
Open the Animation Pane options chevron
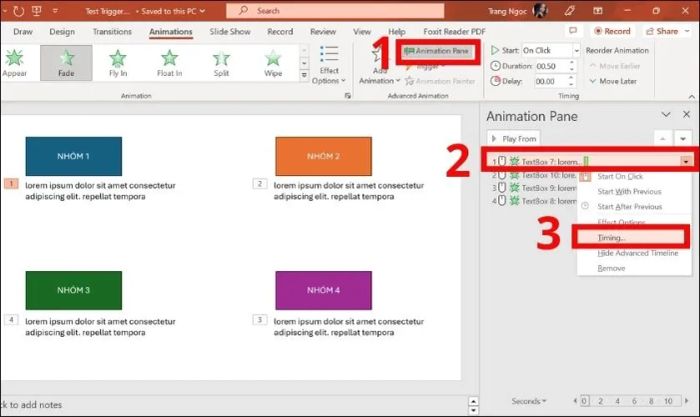(x=666, y=115)
